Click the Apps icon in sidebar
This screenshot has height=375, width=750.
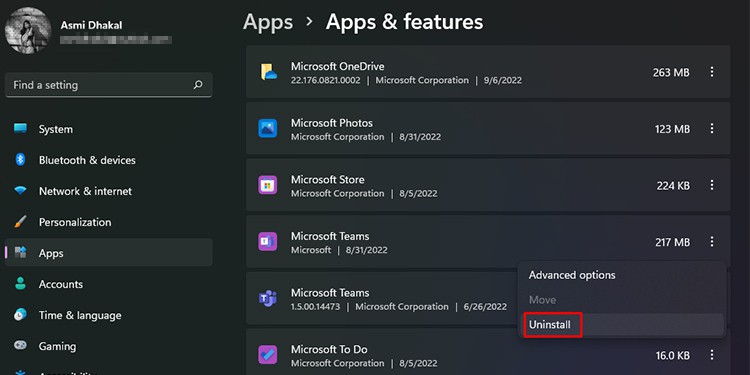click(21, 253)
